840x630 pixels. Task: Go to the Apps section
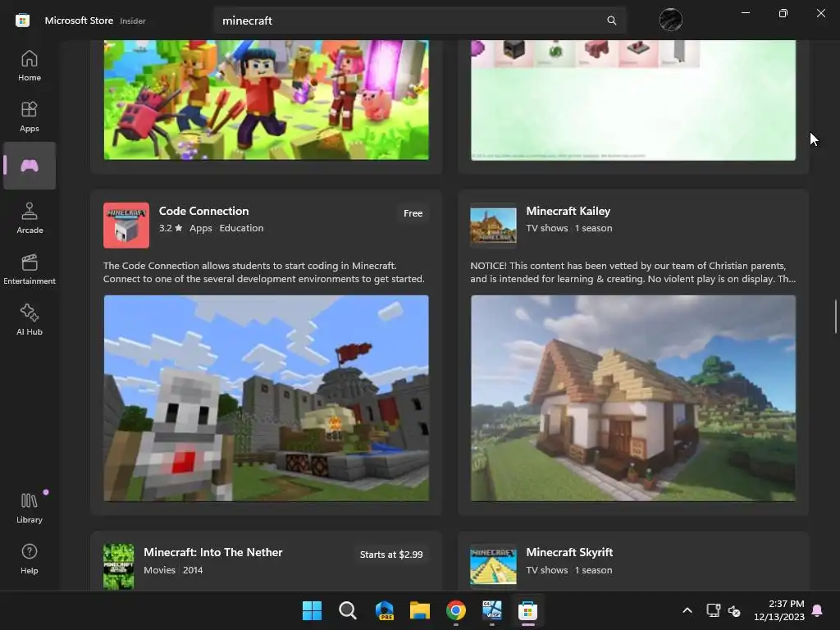tap(30, 116)
